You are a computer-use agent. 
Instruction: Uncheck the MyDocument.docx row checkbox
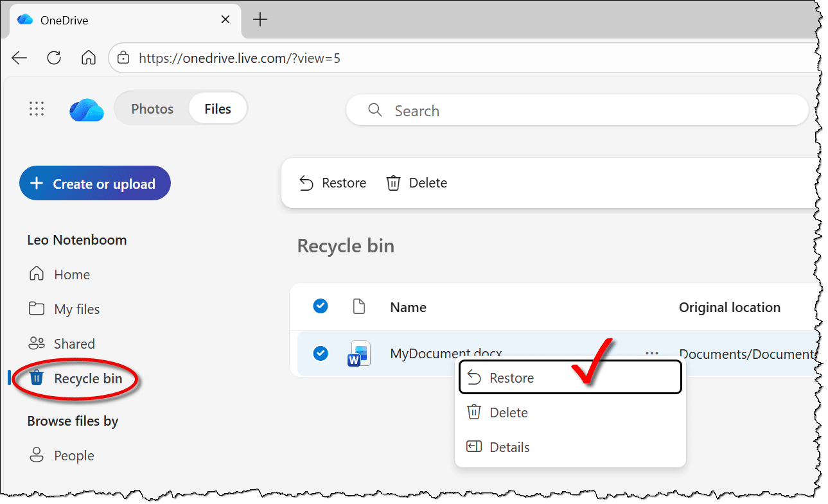pyautogui.click(x=320, y=354)
